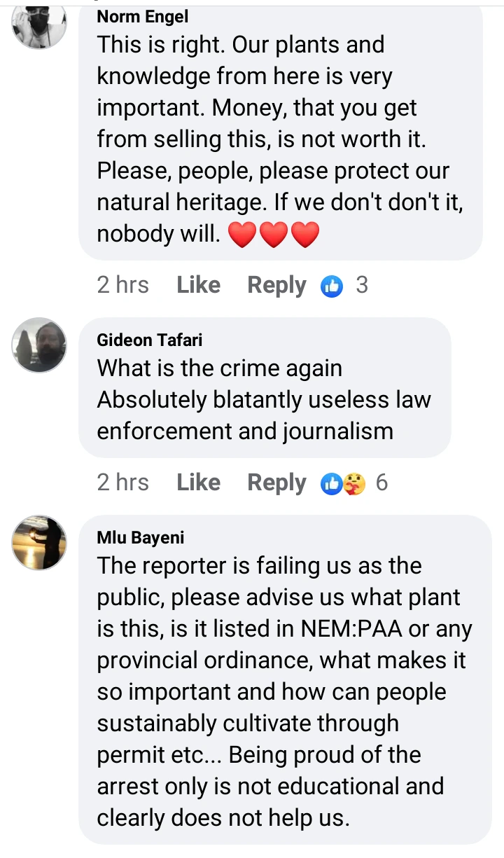This screenshot has width=504, height=858.
Task: Click the red heart emojis in Norm's comment
Action: [x=274, y=235]
